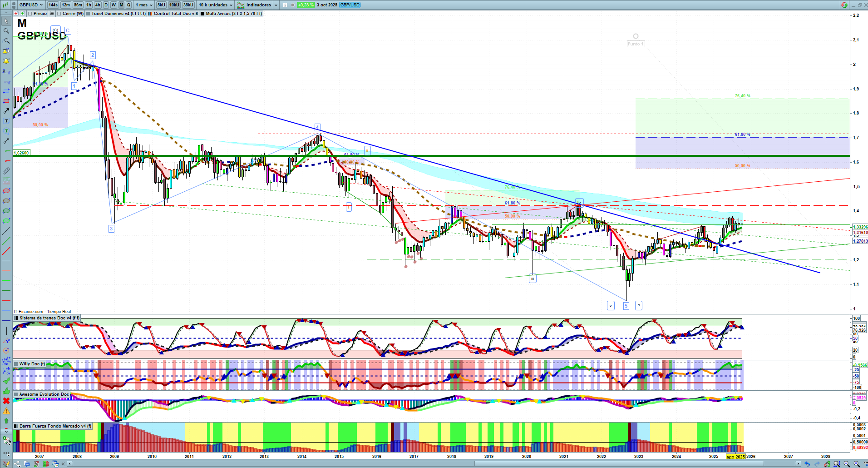Screen dimensions: 868x468
Task: Select the black arrow drawing tool
Action: pyautogui.click(x=6, y=111)
